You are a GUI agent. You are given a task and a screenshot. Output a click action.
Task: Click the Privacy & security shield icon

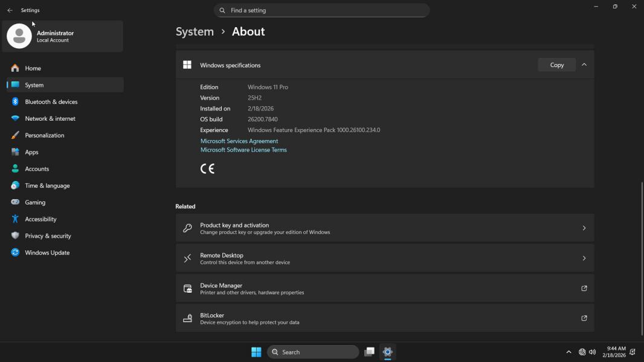(15, 236)
